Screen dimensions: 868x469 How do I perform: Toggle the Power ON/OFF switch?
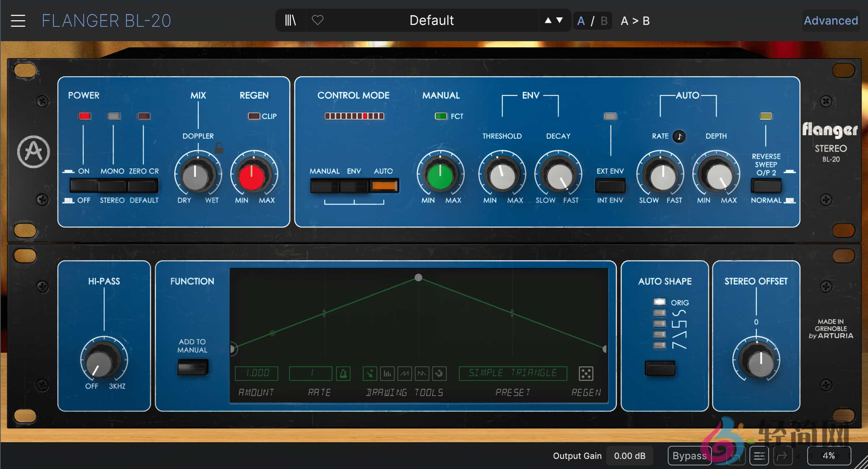click(x=83, y=186)
